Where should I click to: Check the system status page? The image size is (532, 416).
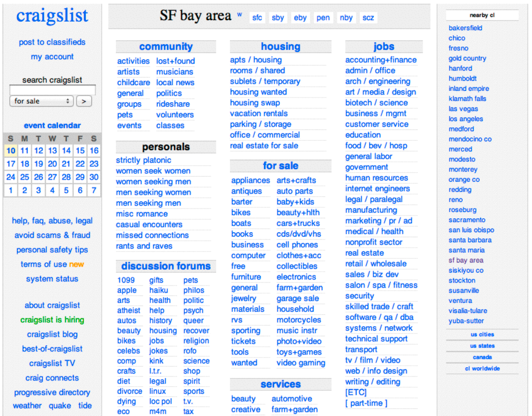click(x=52, y=279)
